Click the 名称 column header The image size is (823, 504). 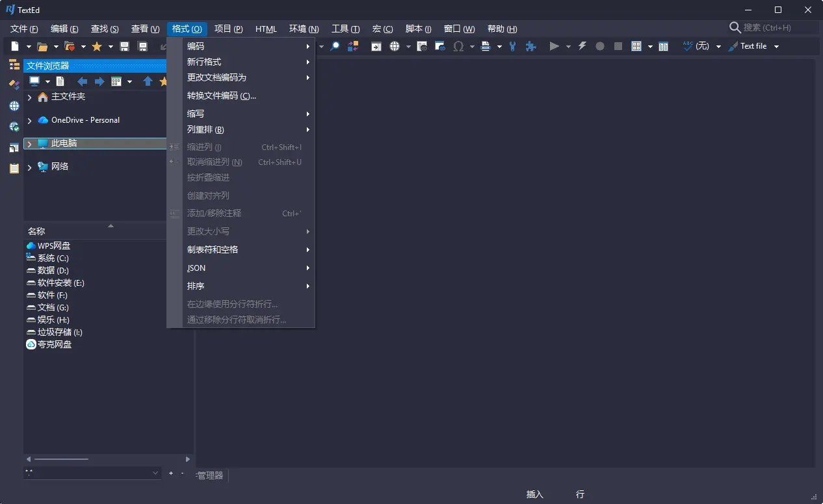coord(36,231)
